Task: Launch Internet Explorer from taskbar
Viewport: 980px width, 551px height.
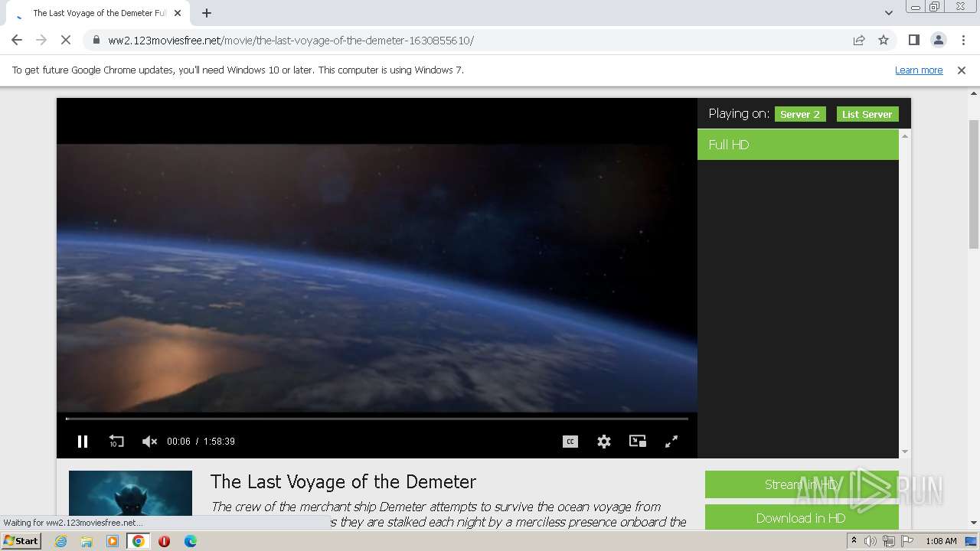Action: tap(60, 541)
